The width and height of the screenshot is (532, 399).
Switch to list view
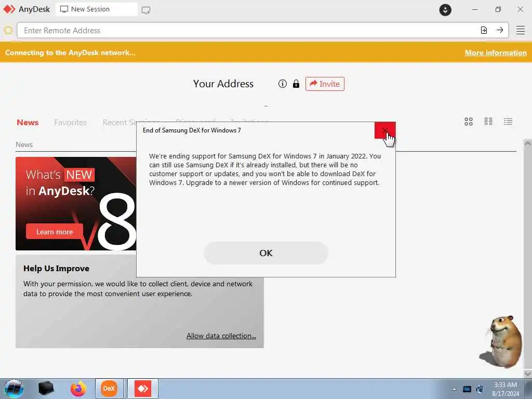click(x=508, y=122)
